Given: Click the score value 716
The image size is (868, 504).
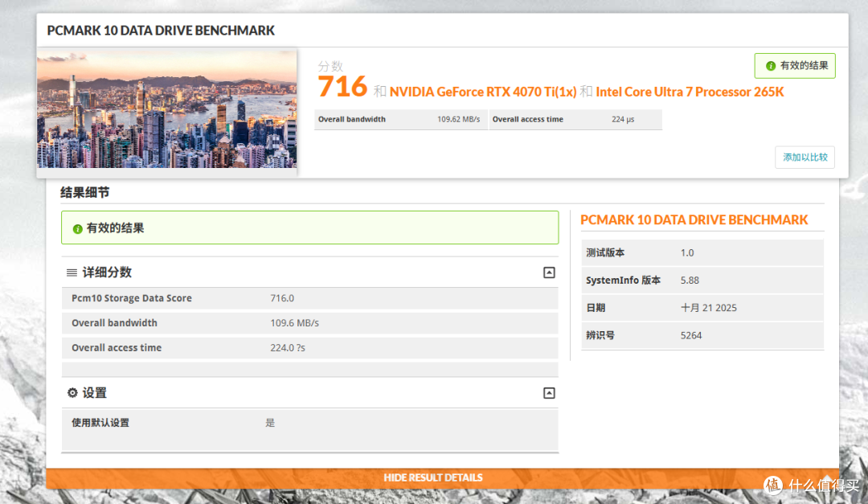Looking at the screenshot, I should [342, 87].
